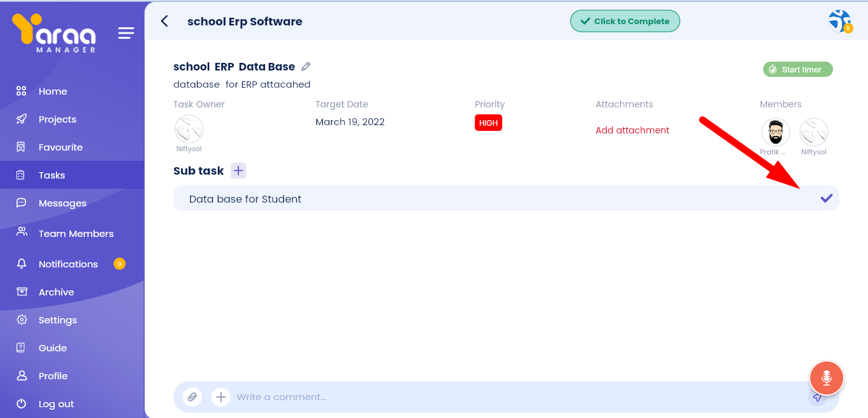868x418 pixels.
Task: Click the plus icon next to Sub task
Action: point(238,170)
